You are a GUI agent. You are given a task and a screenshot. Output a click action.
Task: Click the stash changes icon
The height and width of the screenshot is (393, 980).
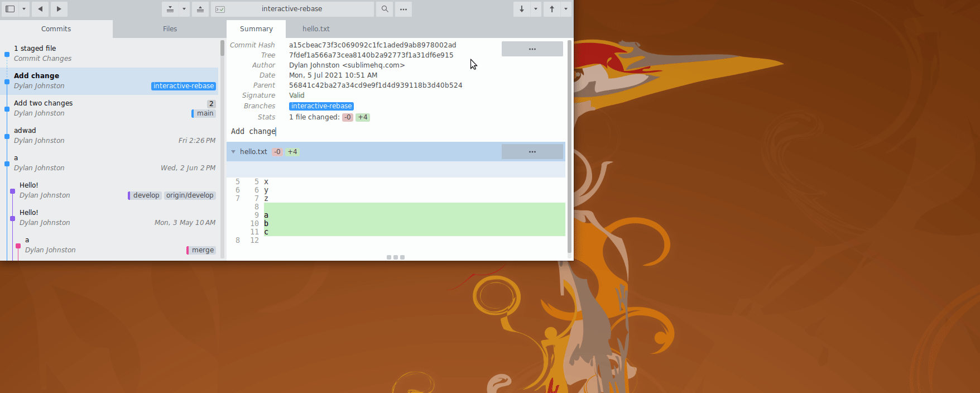point(170,9)
